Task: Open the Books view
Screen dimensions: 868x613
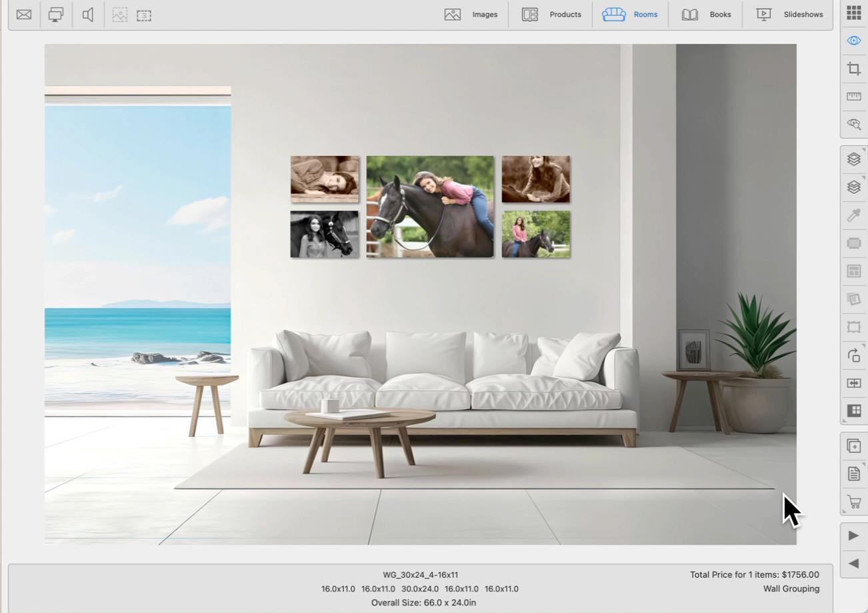Action: coord(707,15)
